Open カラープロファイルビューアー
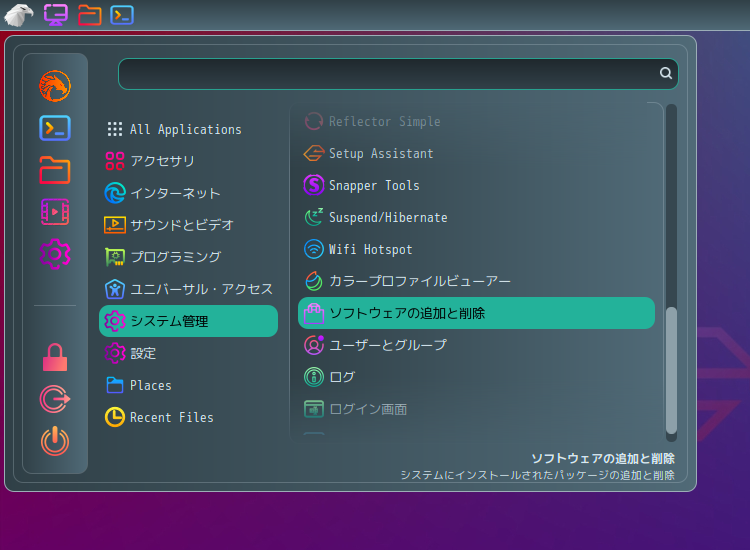 coord(476,281)
